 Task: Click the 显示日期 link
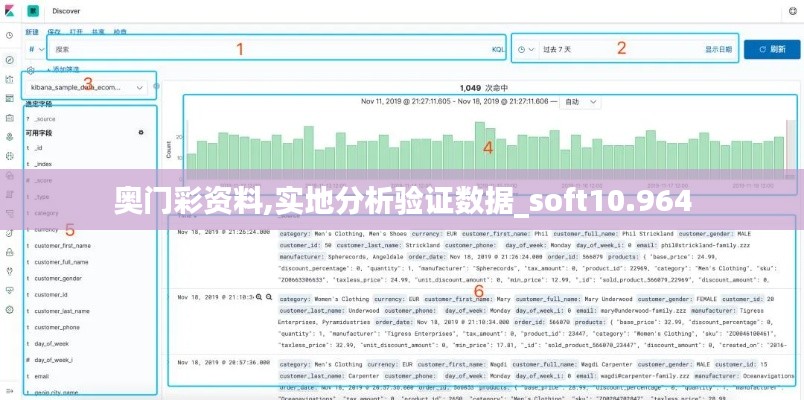point(718,50)
